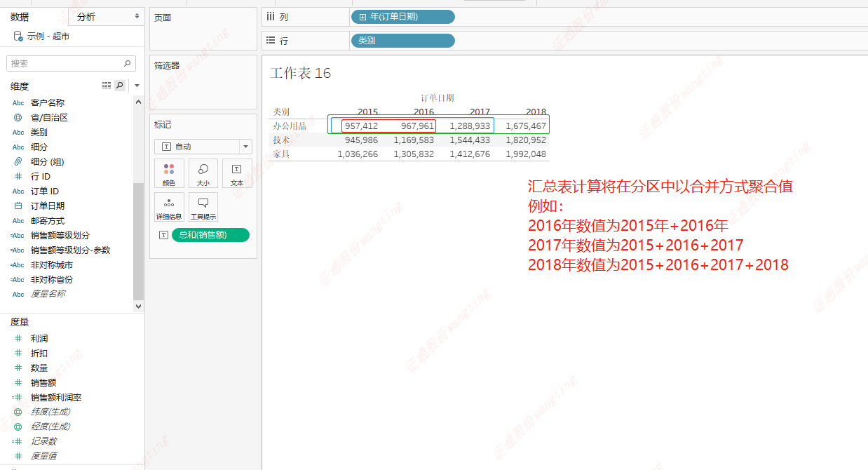The height and width of the screenshot is (470, 868).
Task: Open the 详细信息 detail marks button
Action: (169, 207)
